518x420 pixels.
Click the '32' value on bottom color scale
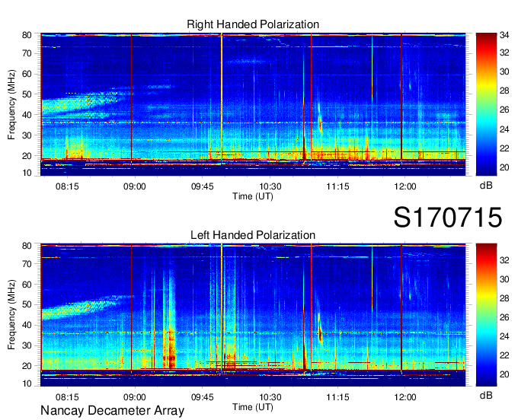tap(504, 260)
